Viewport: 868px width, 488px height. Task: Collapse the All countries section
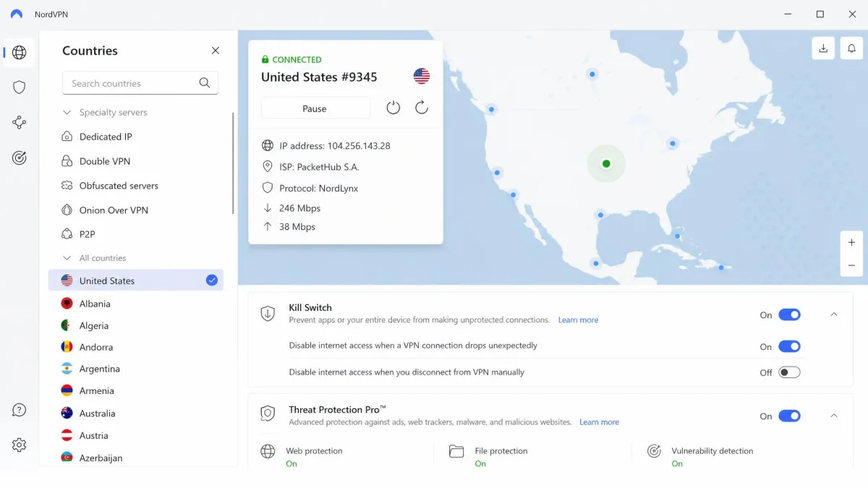tap(67, 258)
